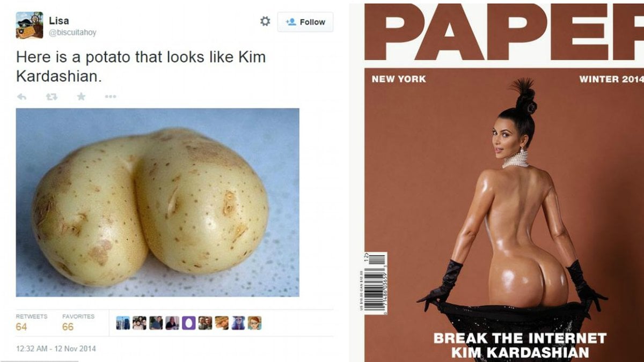Viewport: 644px width, 362px height.
Task: Click the PAPER magazine cover image
Action: [503, 181]
